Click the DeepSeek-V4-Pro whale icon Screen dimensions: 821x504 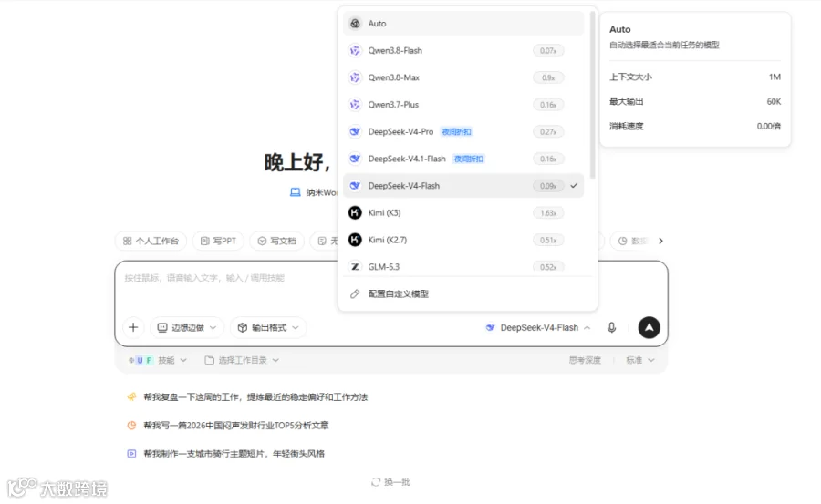click(x=355, y=132)
